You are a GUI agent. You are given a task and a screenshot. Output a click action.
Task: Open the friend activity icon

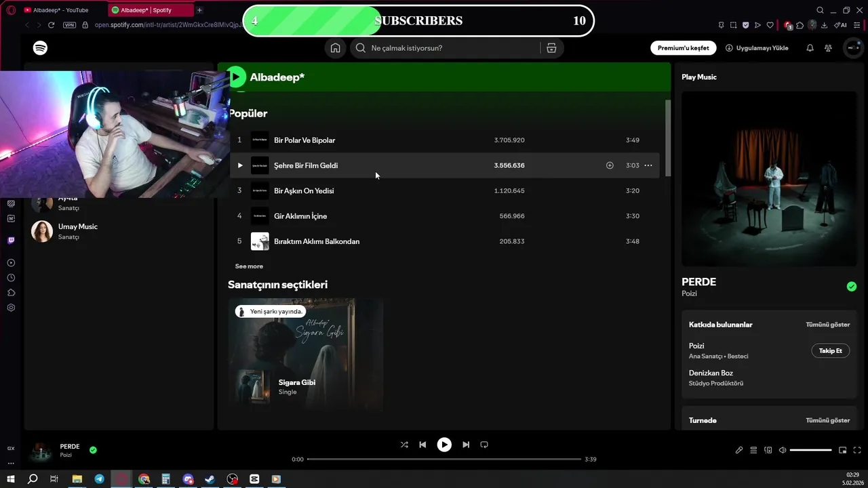tap(828, 48)
